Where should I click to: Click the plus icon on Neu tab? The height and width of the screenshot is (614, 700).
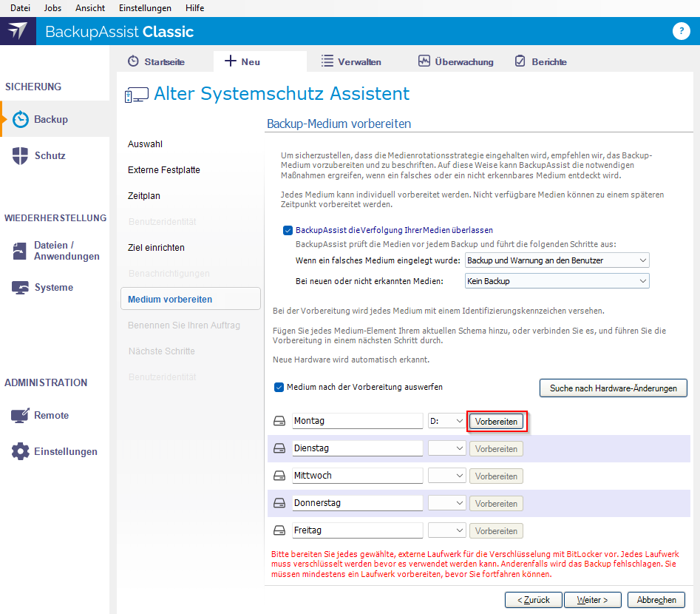click(230, 61)
